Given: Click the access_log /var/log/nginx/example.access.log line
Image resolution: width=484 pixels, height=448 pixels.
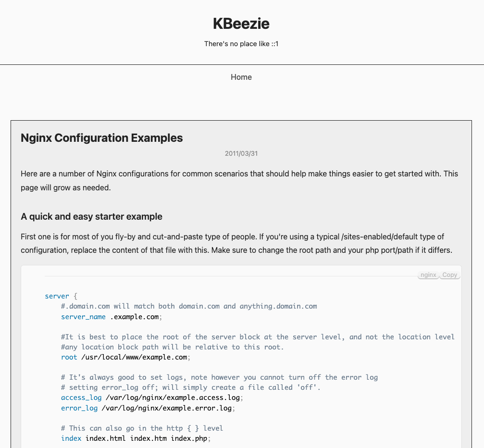Looking at the screenshot, I should [x=152, y=398].
